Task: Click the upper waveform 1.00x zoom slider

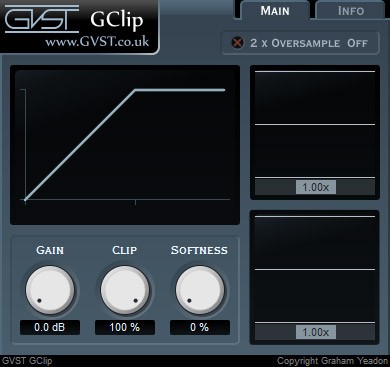Action: (x=316, y=187)
